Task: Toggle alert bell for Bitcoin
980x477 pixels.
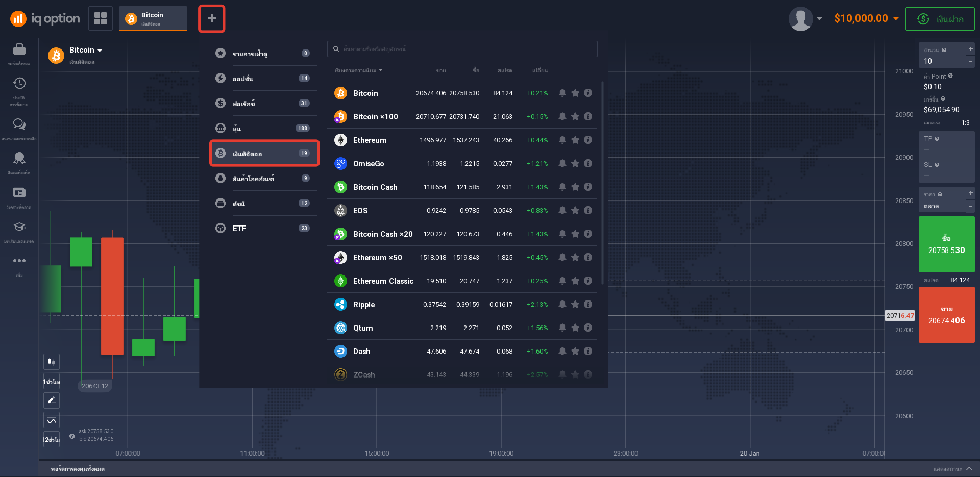Action: [562, 93]
